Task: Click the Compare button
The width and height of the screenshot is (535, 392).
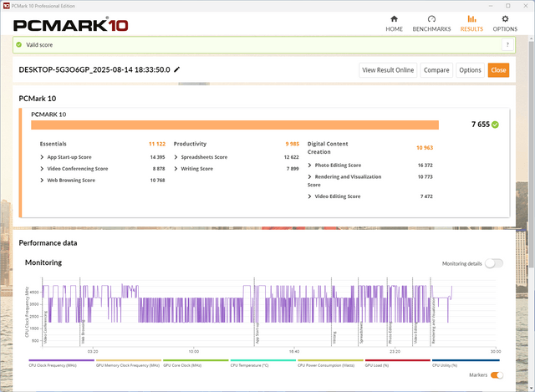Action: [436, 70]
